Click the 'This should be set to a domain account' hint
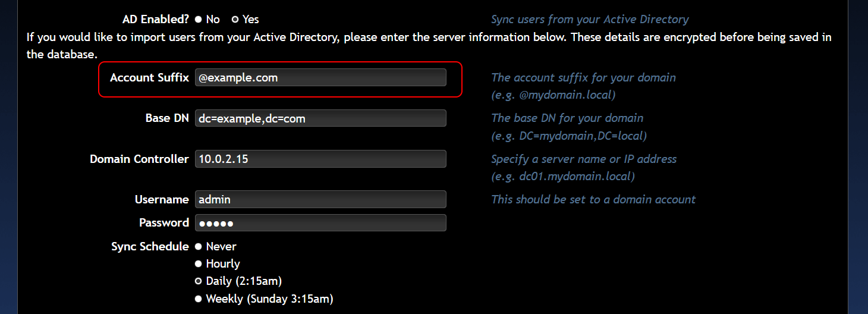Image resolution: width=868 pixels, height=314 pixels. [x=593, y=199]
